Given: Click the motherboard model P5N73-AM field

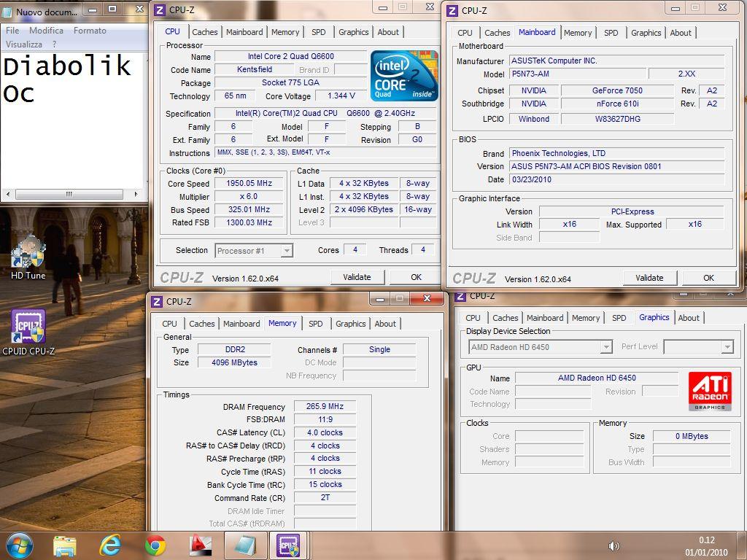Looking at the screenshot, I should (578, 74).
